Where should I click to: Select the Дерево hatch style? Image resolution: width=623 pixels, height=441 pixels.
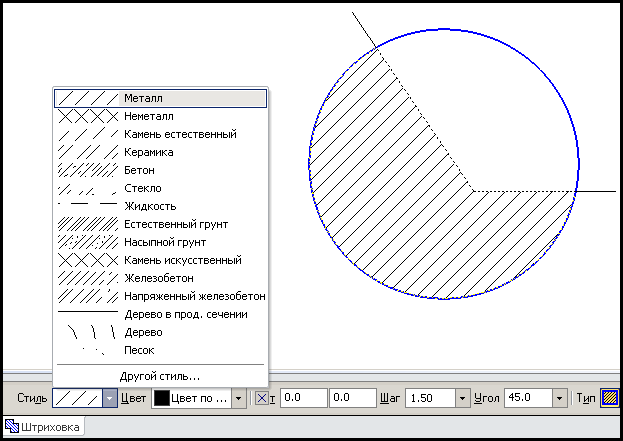(x=160, y=332)
